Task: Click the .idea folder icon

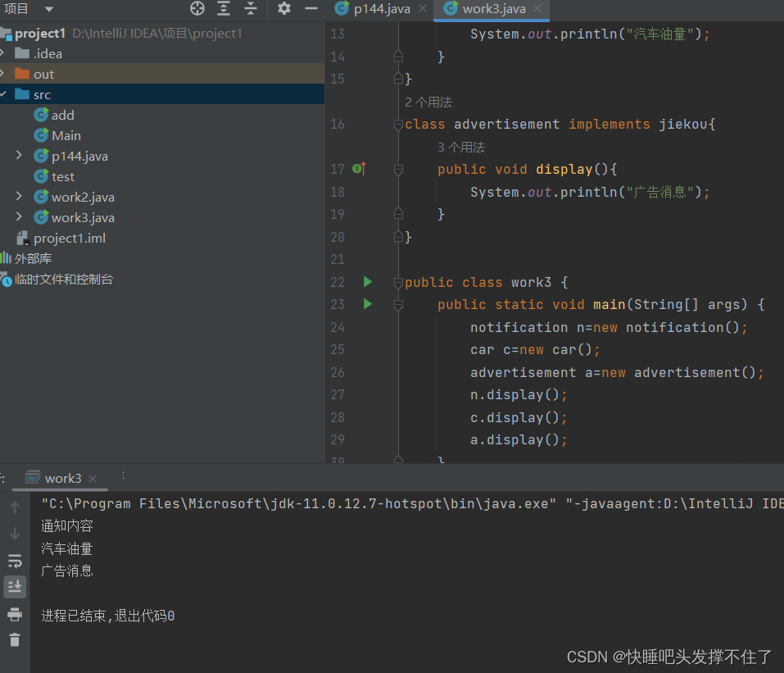Action: point(22,53)
